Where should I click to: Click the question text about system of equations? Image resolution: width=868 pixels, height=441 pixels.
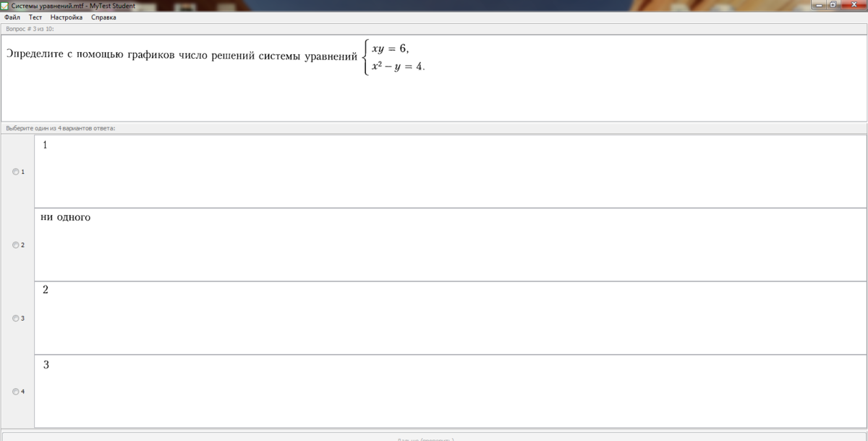181,56
